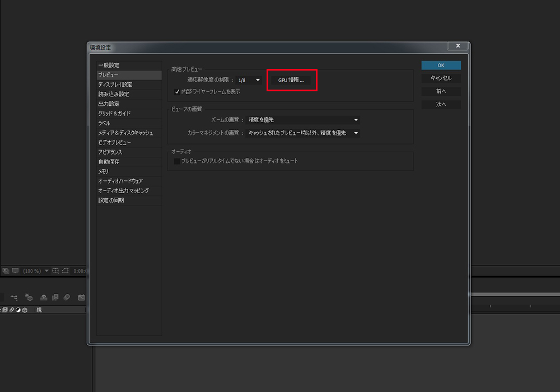Open the カラーマネジメントの画質 dropdown
Image resolution: width=560 pixels, height=392 pixels.
coord(302,133)
